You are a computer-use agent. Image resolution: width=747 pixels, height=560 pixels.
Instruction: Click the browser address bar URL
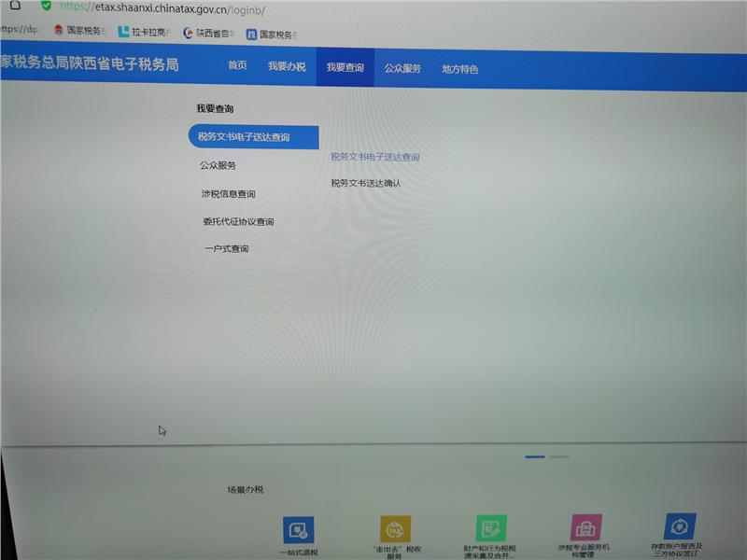pos(168,7)
